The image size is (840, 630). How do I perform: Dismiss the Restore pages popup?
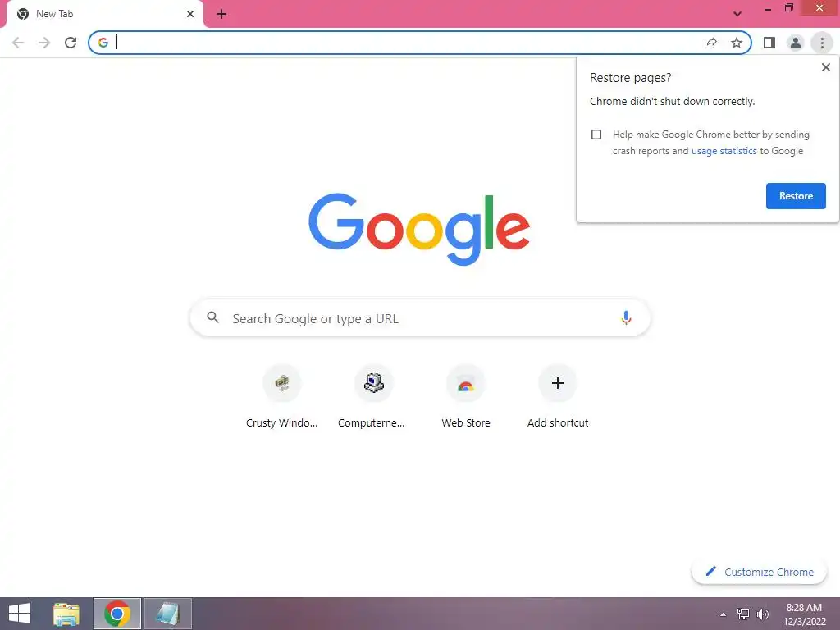825,67
